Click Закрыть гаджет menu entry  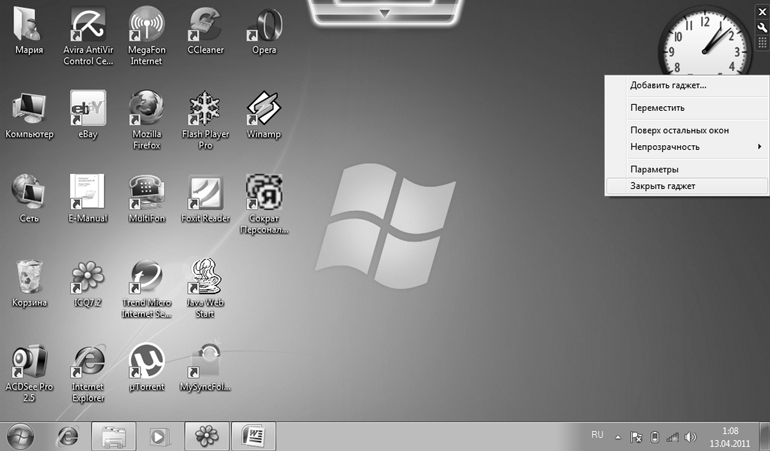pyautogui.click(x=687, y=186)
